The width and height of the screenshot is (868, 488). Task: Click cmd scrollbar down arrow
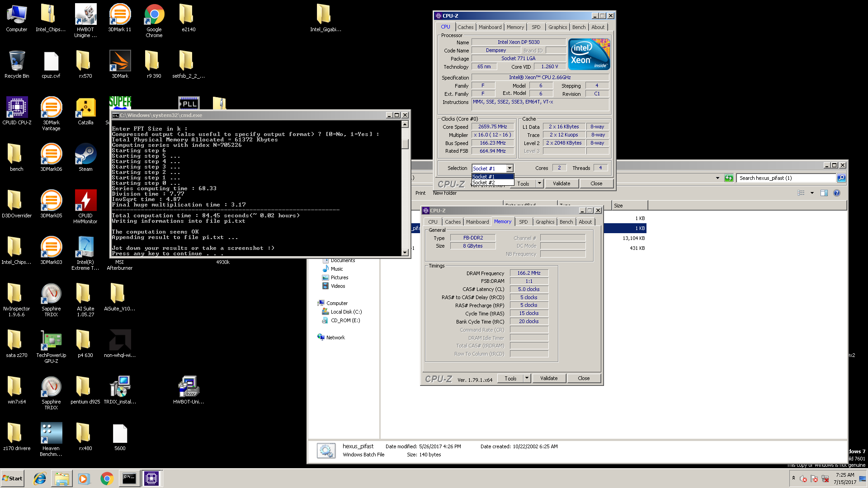click(x=405, y=253)
